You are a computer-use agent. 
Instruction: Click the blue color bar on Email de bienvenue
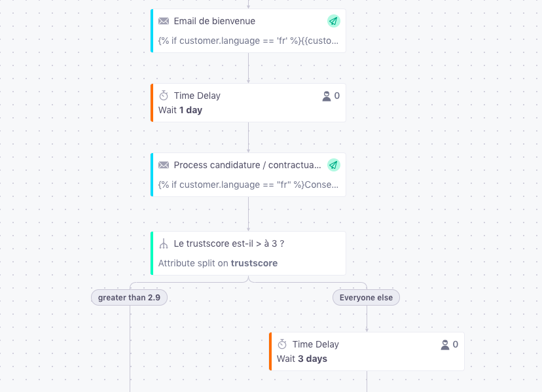point(152,31)
